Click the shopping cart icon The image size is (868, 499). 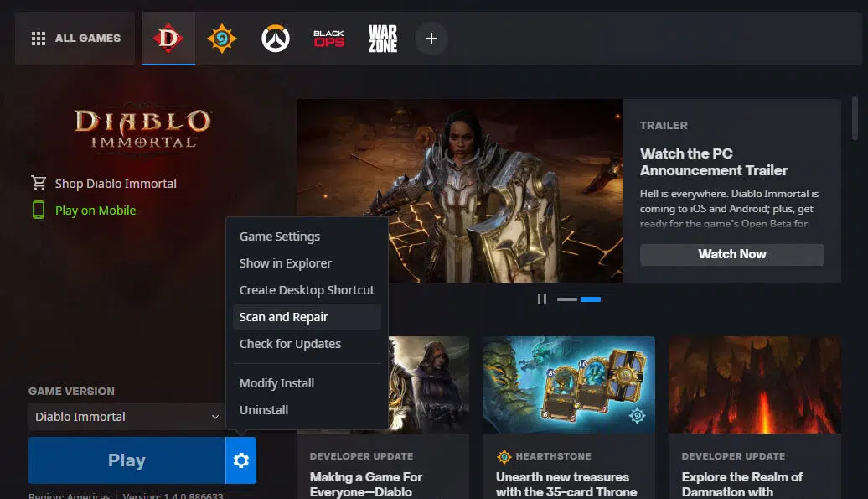[x=39, y=183]
